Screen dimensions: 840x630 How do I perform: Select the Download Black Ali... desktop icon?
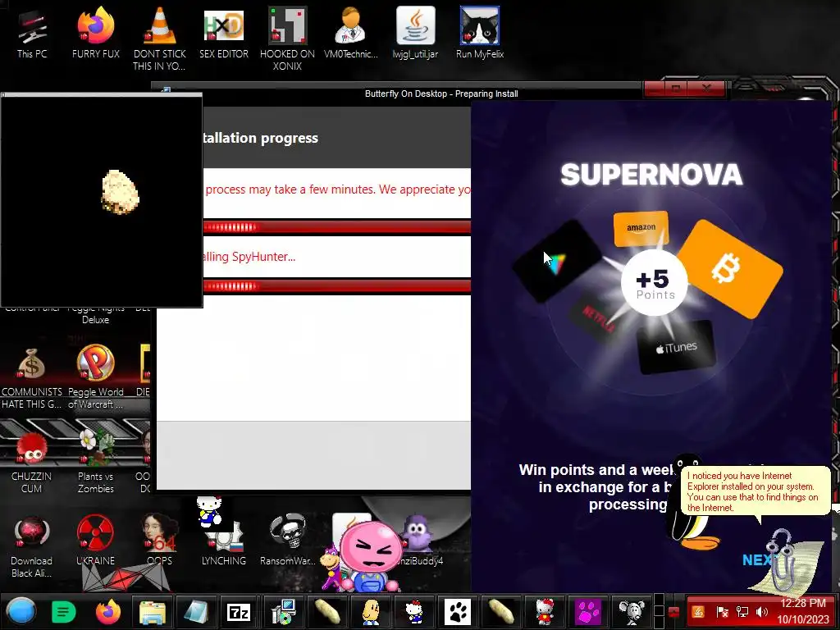[32, 547]
